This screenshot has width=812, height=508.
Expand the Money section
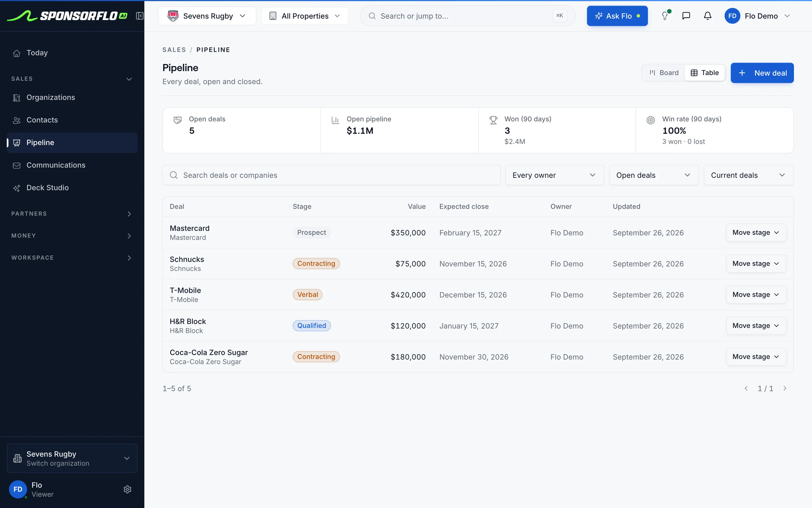(72, 236)
